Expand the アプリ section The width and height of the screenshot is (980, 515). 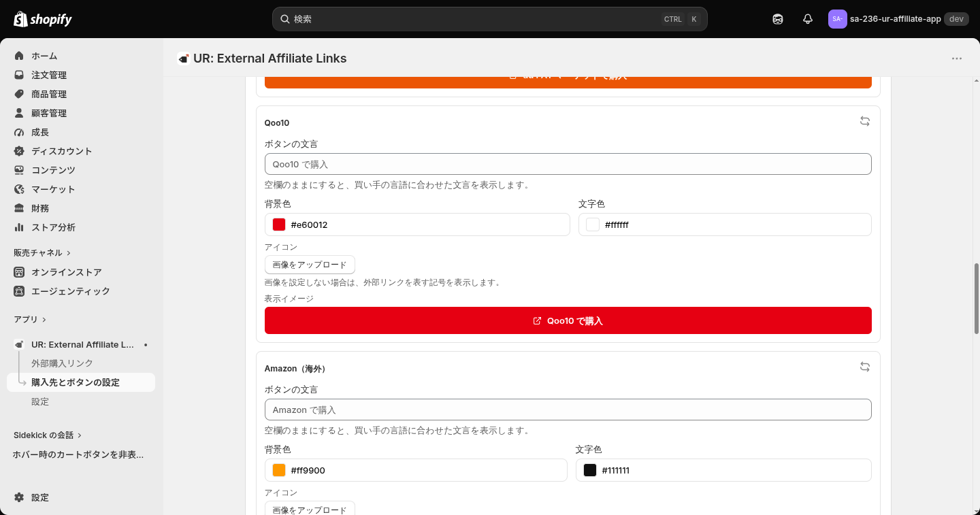[30, 319]
